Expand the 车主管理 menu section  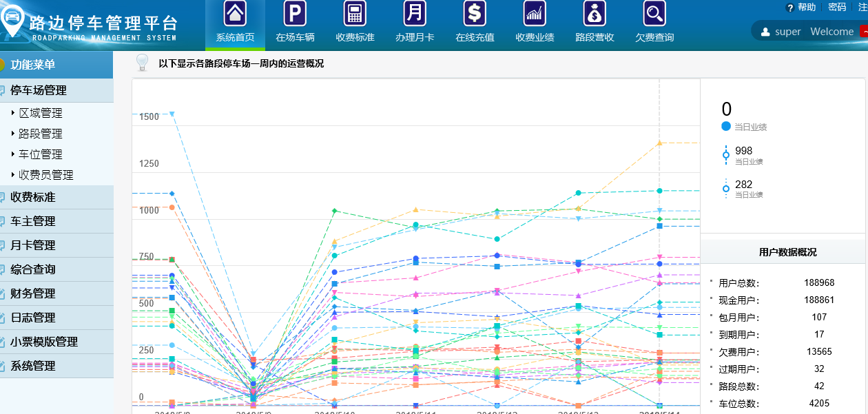[x=32, y=221]
